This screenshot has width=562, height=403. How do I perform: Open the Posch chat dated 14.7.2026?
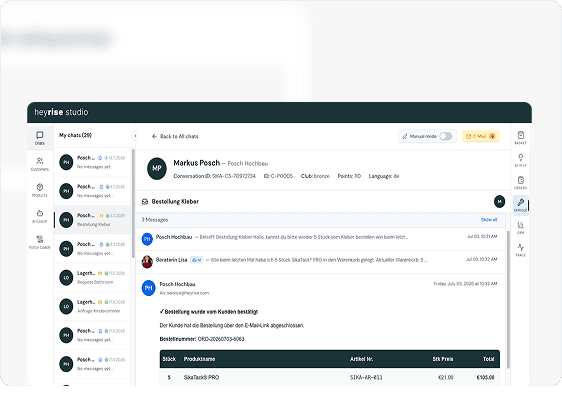(x=92, y=162)
